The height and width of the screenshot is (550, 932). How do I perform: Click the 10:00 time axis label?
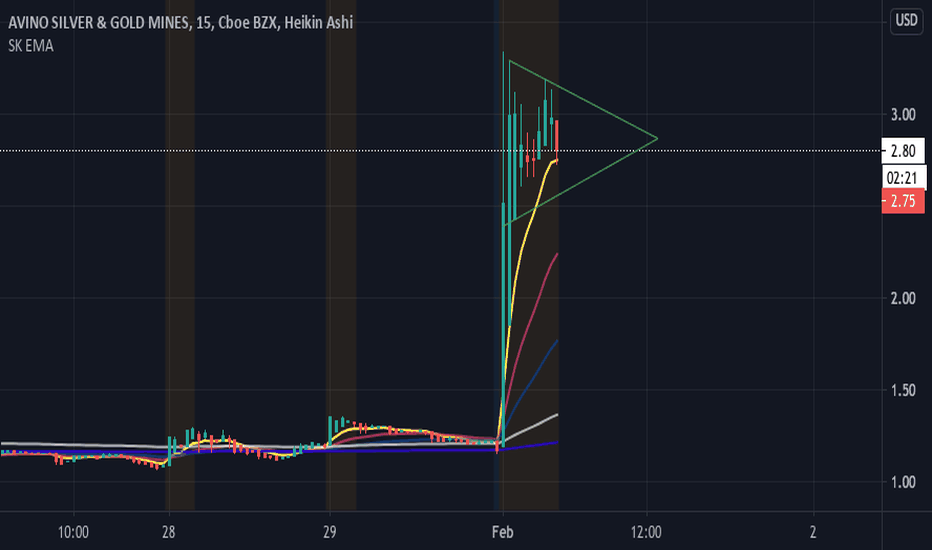[x=73, y=532]
